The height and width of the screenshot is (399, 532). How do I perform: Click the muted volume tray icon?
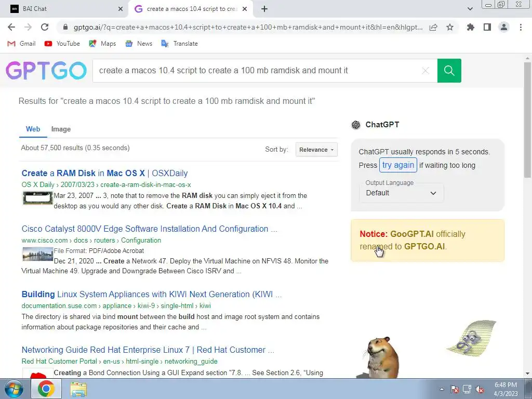(x=480, y=389)
